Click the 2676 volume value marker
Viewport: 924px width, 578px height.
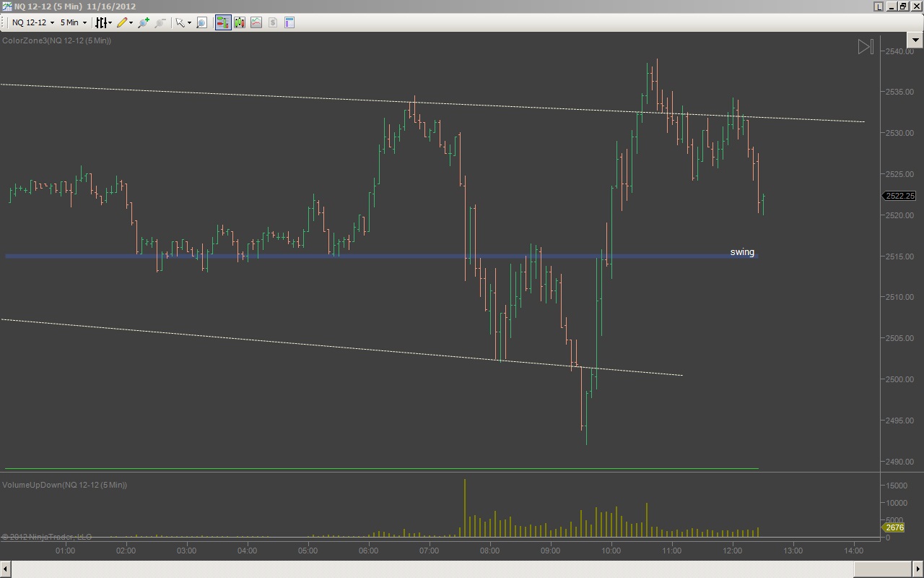(894, 528)
